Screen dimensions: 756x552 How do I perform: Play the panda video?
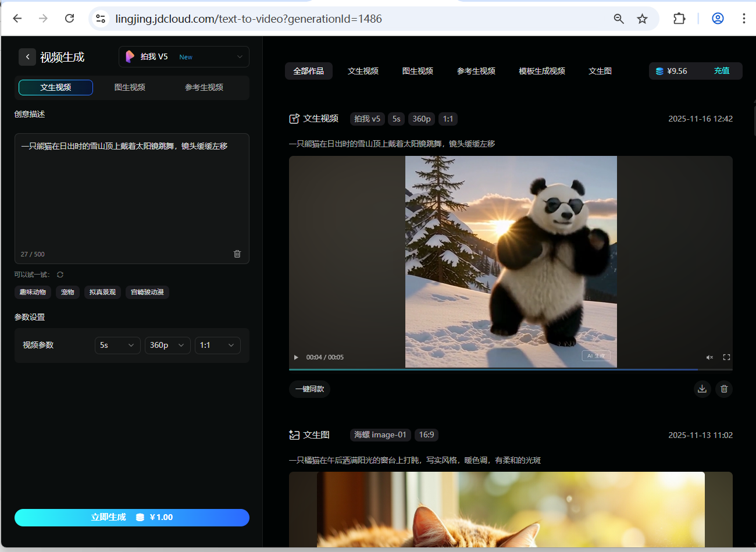295,357
